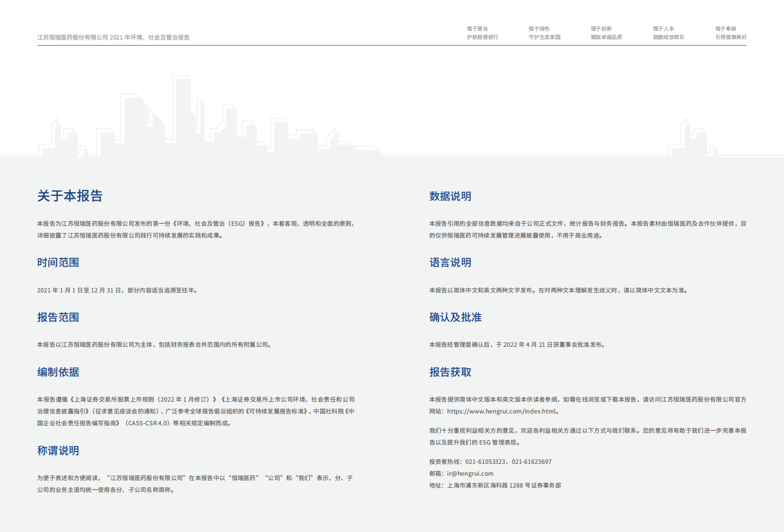
Task: Click the 称谓说明 heading
Action: tap(58, 450)
